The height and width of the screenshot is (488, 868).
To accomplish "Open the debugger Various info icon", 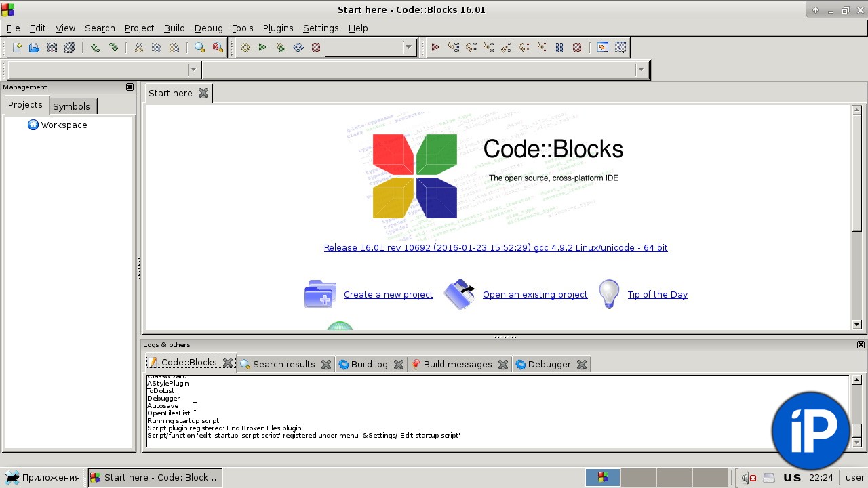I will tap(620, 47).
